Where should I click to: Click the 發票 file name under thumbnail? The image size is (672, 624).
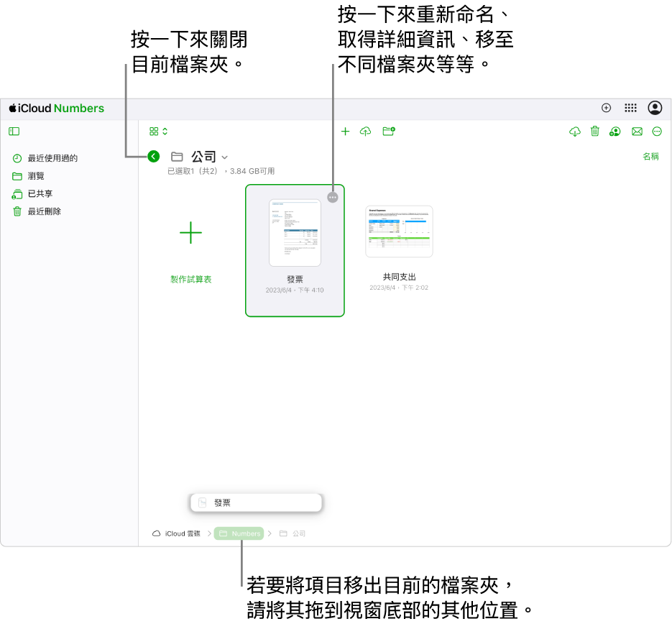295,280
